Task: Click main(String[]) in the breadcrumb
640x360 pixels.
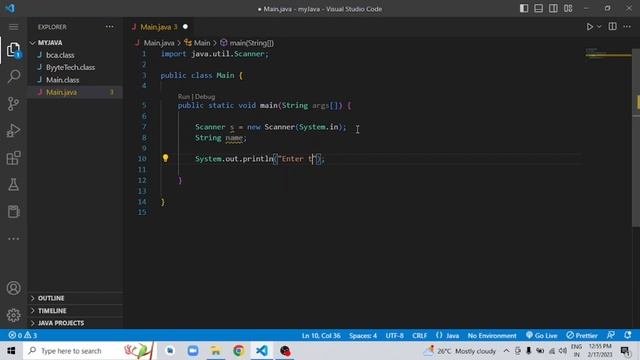Action: click(251, 43)
